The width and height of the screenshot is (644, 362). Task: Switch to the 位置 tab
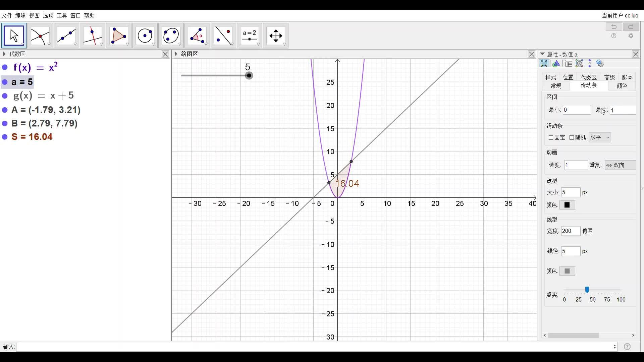568,77
